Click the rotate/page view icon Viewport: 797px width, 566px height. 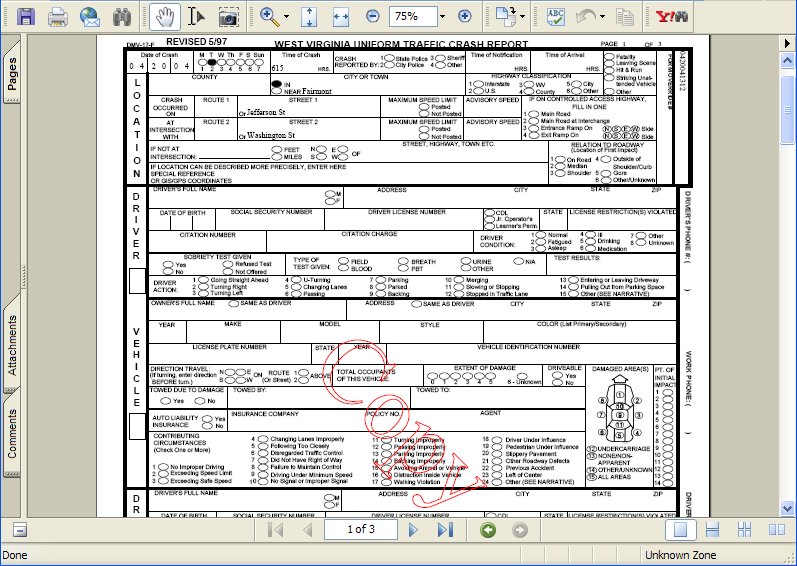coord(506,16)
